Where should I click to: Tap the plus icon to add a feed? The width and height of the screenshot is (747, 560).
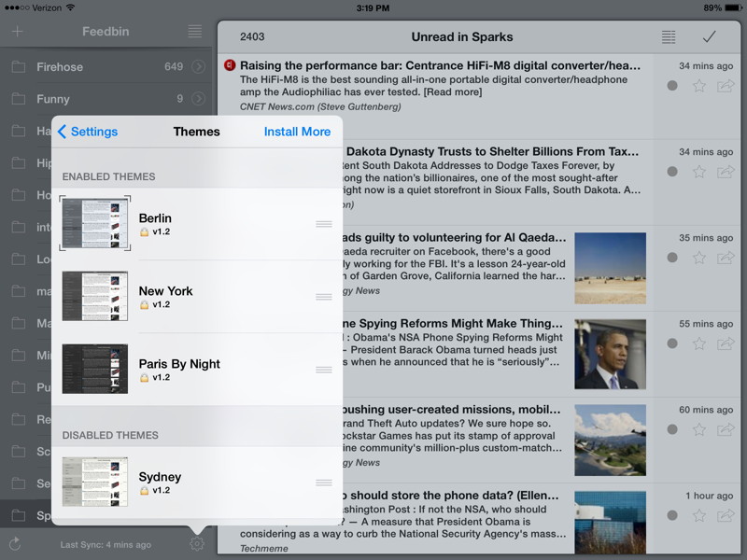[17, 32]
